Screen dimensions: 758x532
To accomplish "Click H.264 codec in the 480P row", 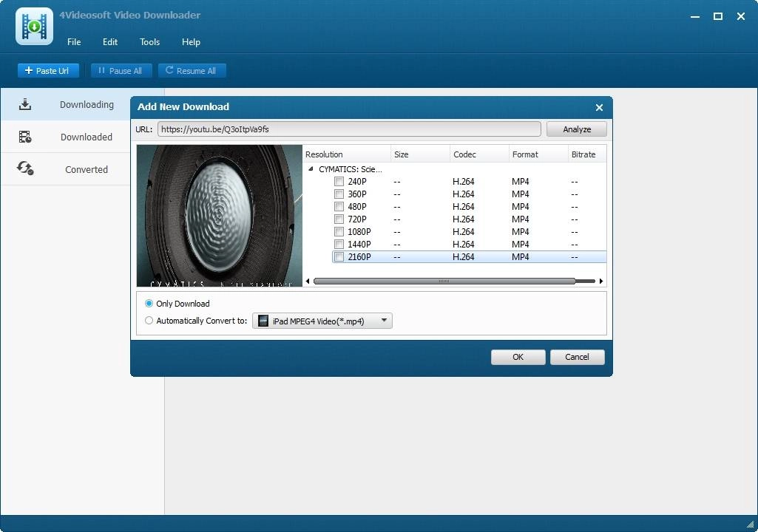I will pyautogui.click(x=463, y=207).
